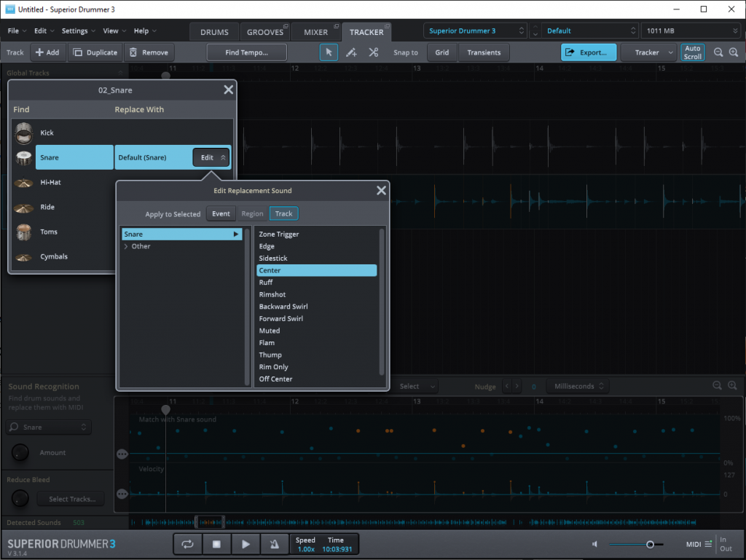Toggle loop playback mode
The width and height of the screenshot is (746, 560).
187,543
